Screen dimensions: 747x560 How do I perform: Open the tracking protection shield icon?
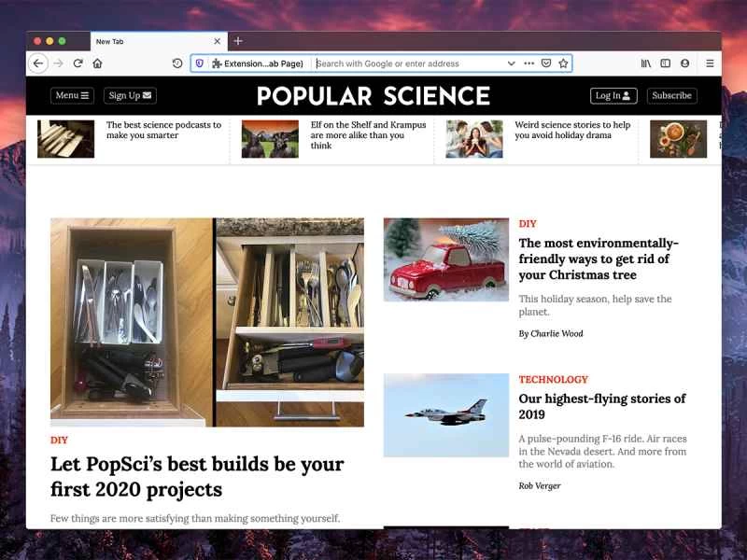coord(199,63)
